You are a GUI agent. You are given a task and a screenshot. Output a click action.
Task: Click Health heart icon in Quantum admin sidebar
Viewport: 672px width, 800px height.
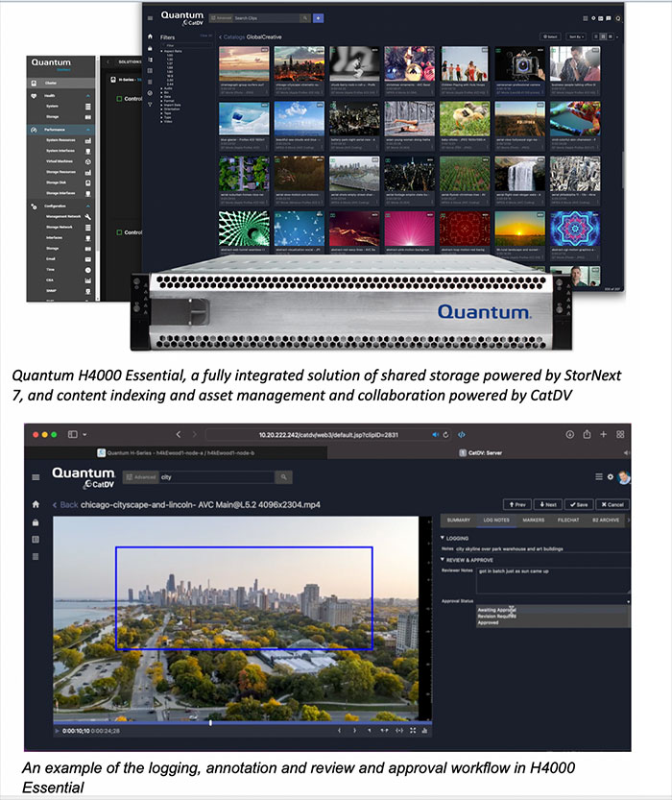[34, 95]
